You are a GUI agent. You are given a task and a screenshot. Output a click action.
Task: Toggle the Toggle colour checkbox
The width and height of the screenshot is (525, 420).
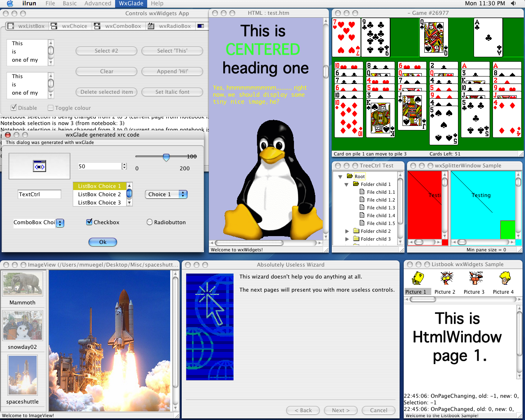[x=51, y=108]
